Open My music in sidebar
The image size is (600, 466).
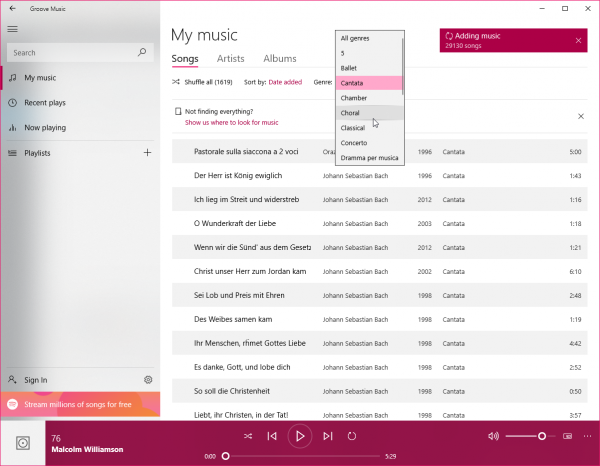tap(80, 78)
